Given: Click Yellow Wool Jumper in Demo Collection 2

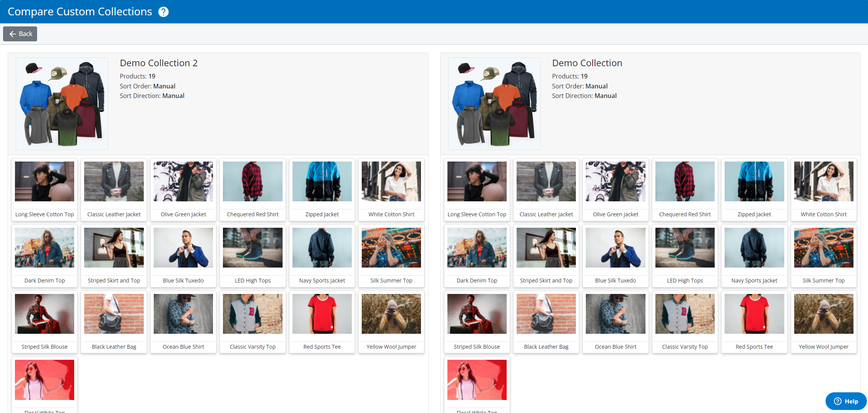Looking at the screenshot, I should click(391, 322).
